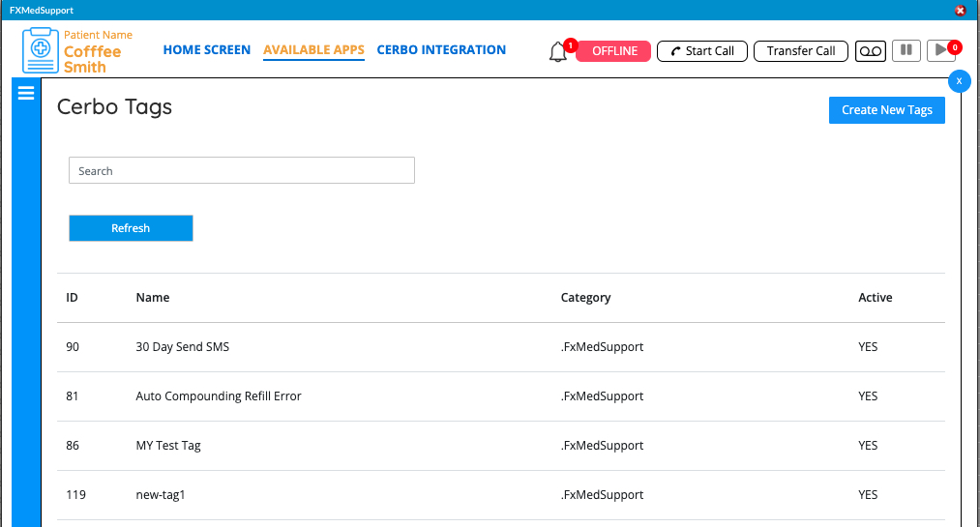Screen dimensions: 980x527
Task: Open CERBO INTEGRATION tab
Action: tap(441, 50)
